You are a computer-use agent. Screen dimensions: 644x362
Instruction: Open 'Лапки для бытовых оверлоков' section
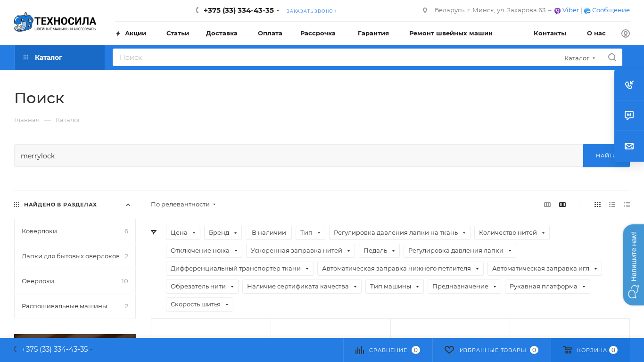(x=75, y=256)
